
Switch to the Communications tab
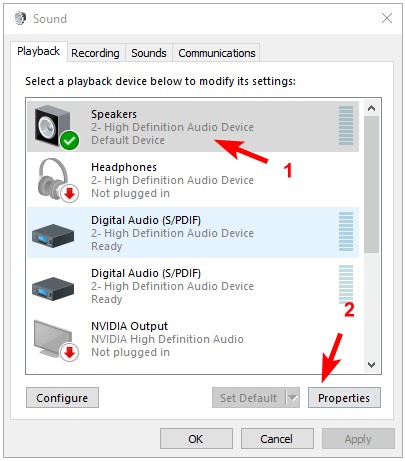pos(217,53)
